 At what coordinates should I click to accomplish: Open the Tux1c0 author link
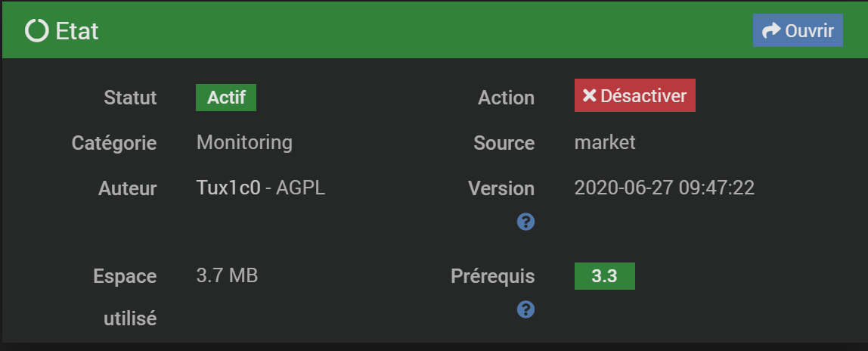(x=228, y=188)
